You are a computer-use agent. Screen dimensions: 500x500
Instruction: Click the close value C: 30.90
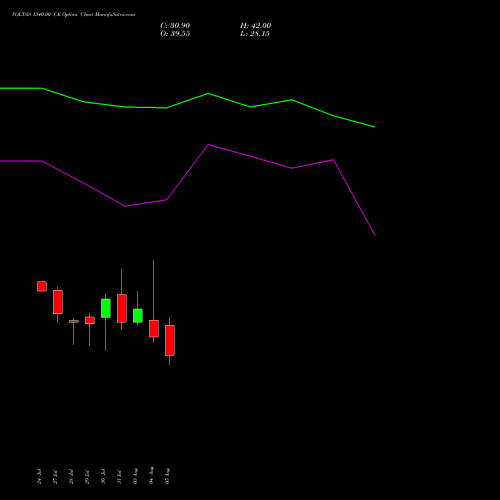coord(175,26)
